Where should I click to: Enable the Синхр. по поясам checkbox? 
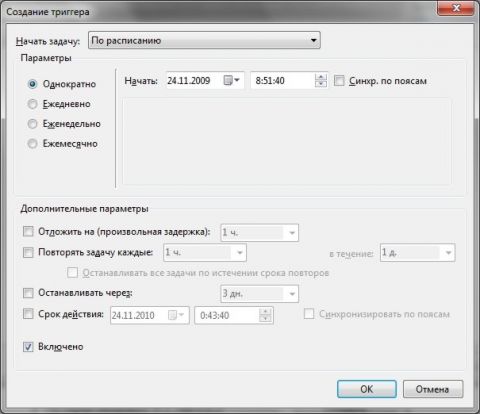pyautogui.click(x=339, y=81)
